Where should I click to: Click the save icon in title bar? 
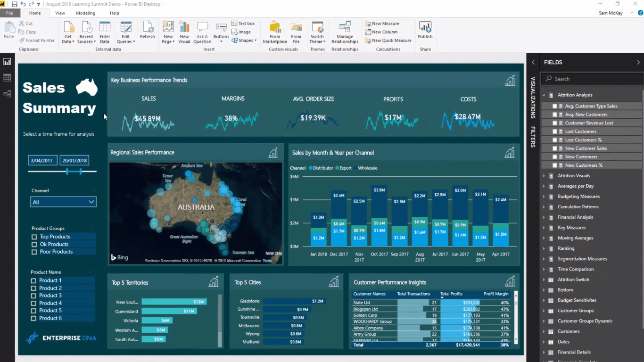pos(15,4)
